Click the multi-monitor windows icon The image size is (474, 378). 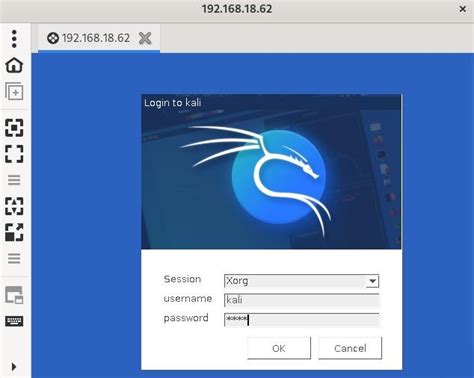click(14, 295)
